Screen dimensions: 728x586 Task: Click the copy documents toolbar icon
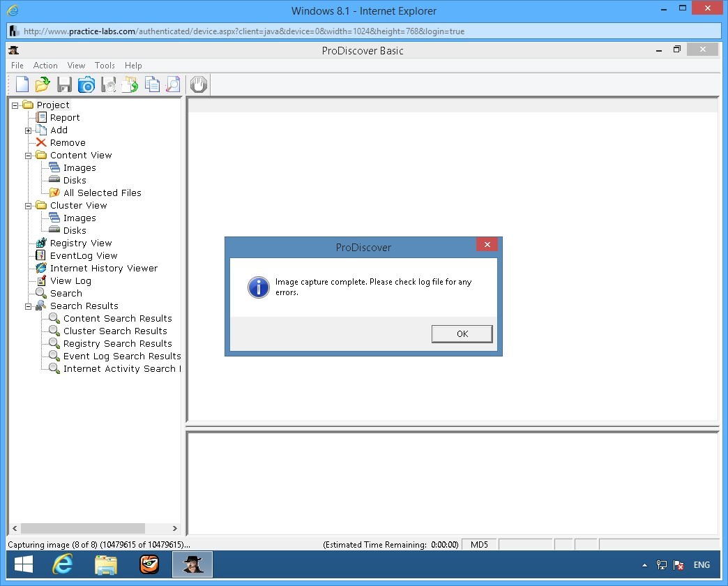pos(151,84)
